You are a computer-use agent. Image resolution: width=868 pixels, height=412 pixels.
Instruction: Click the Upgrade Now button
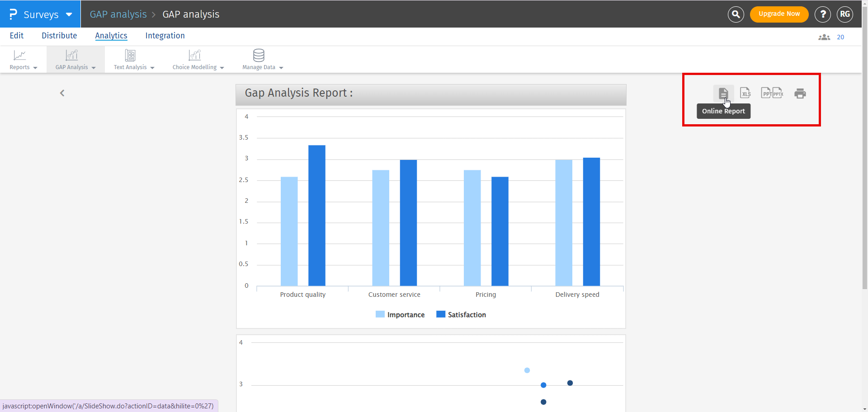coord(779,14)
